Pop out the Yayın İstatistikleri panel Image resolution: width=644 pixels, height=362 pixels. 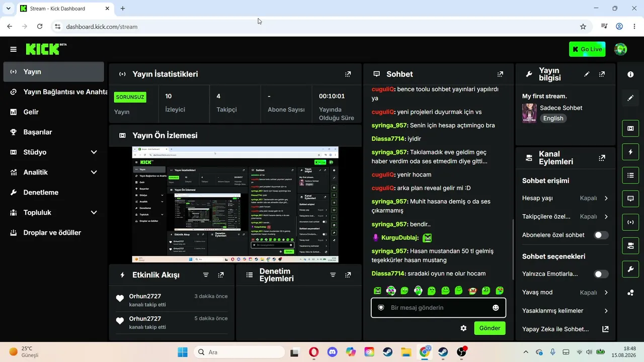click(348, 74)
